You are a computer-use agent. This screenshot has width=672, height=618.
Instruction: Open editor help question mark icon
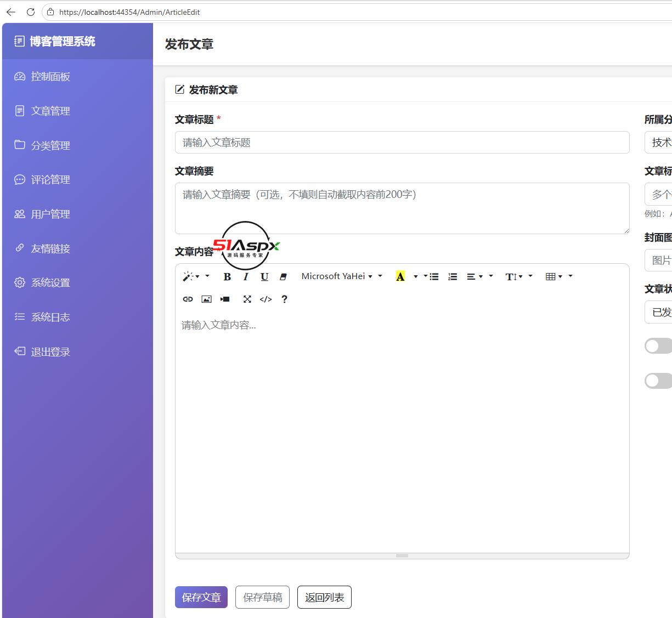coord(284,299)
